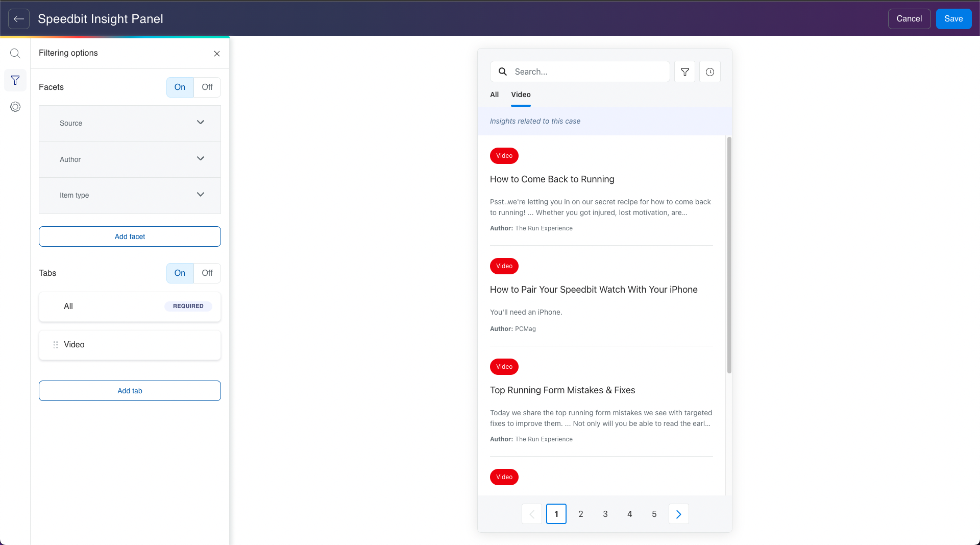Select the Video tab in the results panel
This screenshot has height=545, width=980.
coord(521,94)
